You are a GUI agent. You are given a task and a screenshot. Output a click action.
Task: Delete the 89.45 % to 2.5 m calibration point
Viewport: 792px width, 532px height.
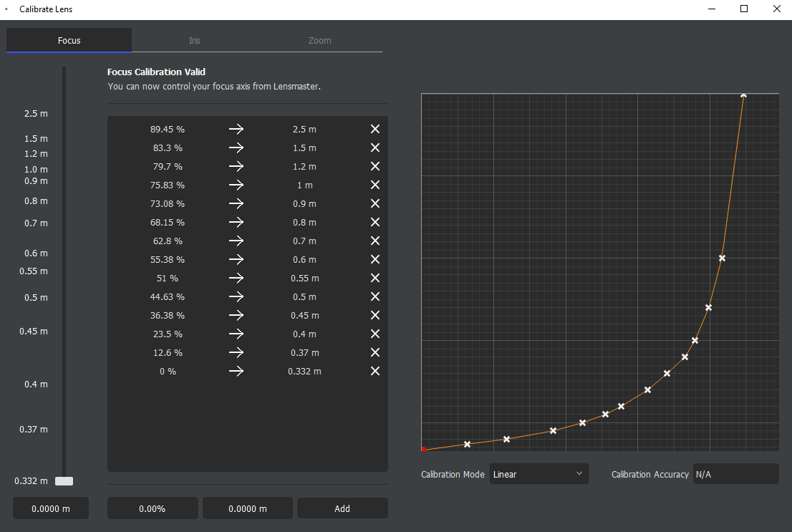point(375,130)
